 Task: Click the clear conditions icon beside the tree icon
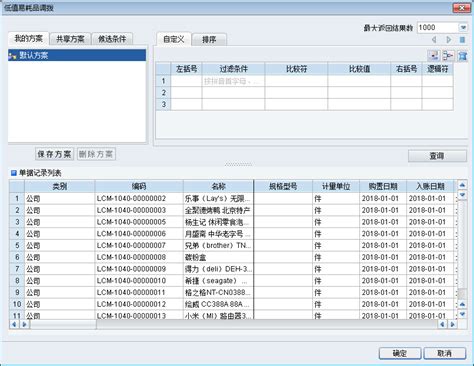[462, 55]
